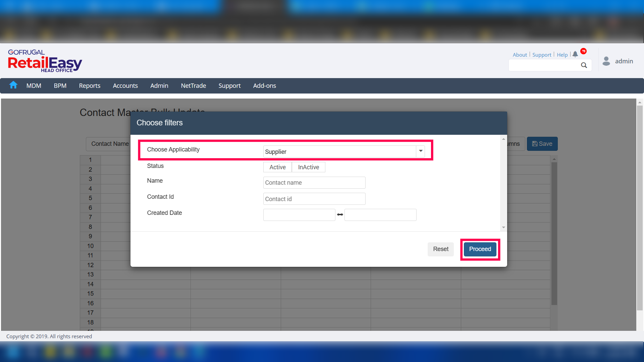This screenshot has width=644, height=362.
Task: Click the date range arrow icon
Action: click(340, 215)
